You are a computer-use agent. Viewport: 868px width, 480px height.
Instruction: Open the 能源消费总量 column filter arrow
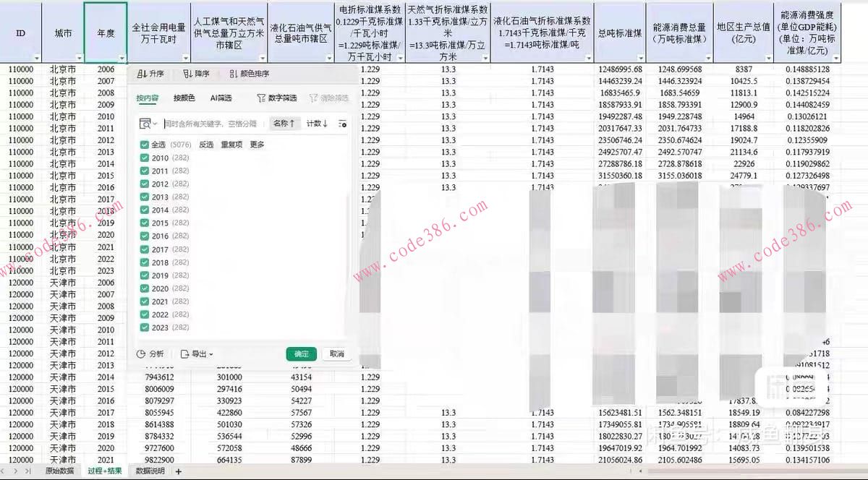[x=708, y=59]
